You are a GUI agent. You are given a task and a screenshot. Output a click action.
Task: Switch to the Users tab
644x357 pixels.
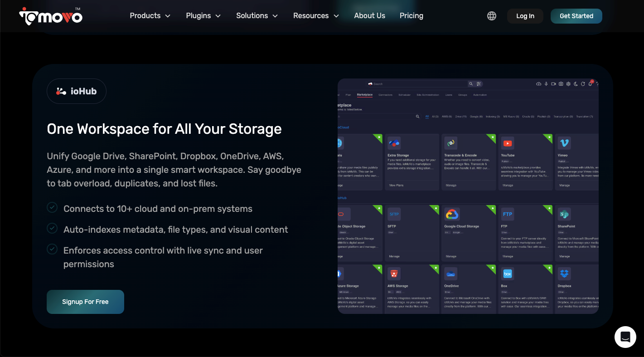[x=449, y=95]
